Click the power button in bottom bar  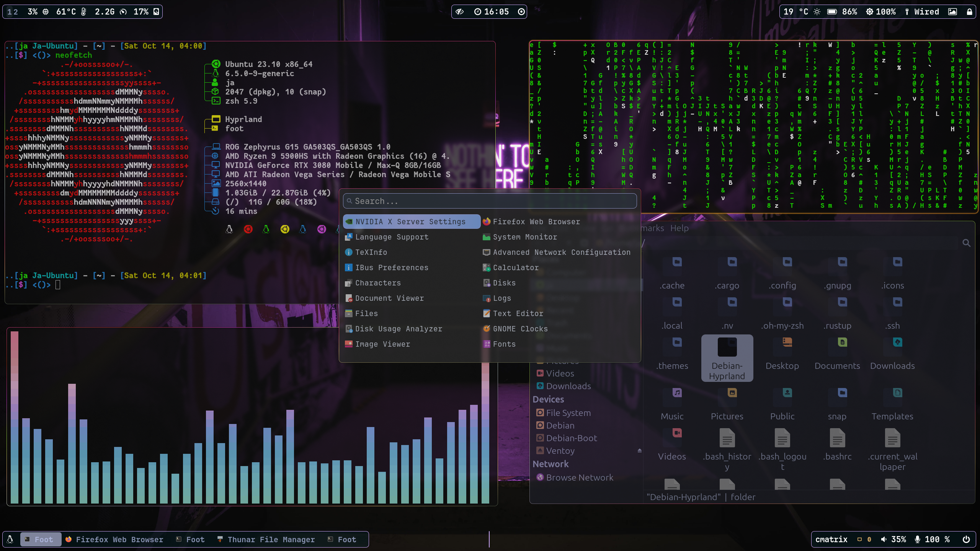[x=966, y=539]
